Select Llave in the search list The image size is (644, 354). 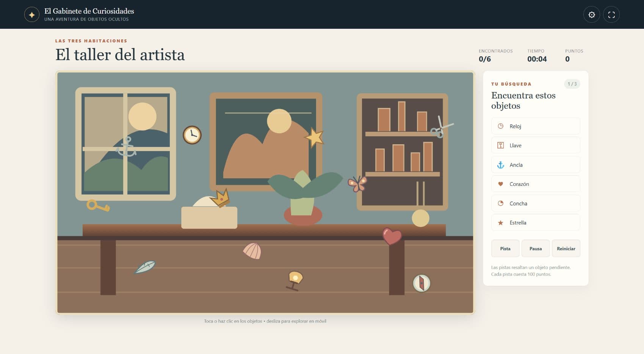(535, 145)
